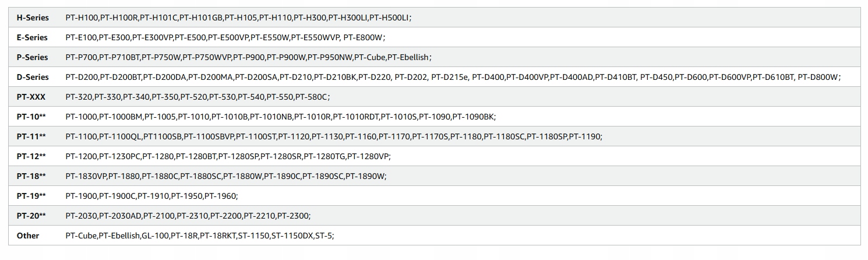Click the model list starting with PT-1000
Image resolution: width=868 pixels, height=260 pixels.
click(x=281, y=117)
